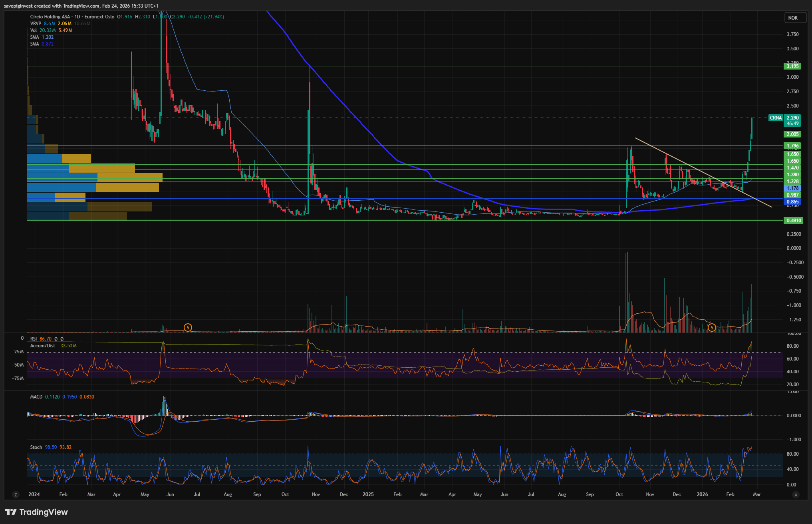Screen dimensions: 812x524
Task: Expand the MACD indicator legend
Action: 36,397
